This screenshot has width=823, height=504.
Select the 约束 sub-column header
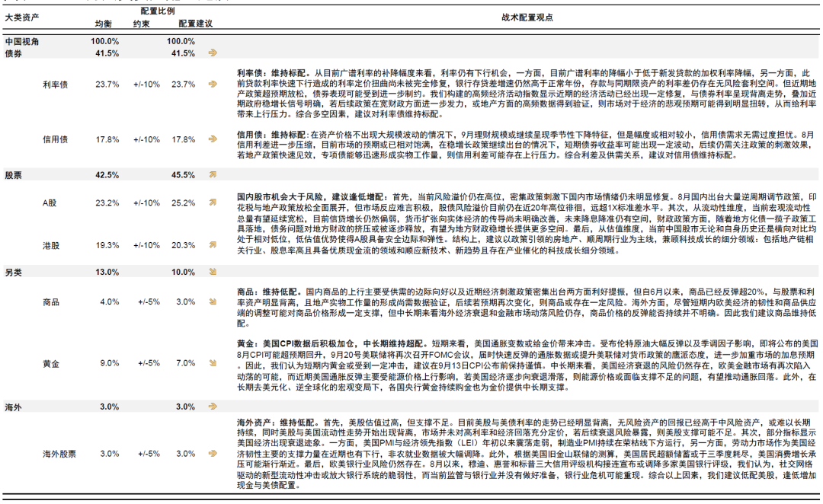tap(142, 24)
